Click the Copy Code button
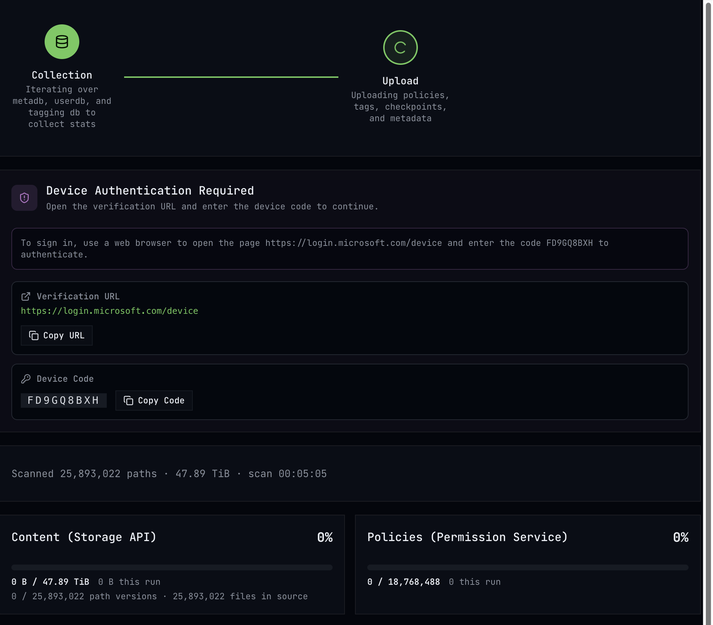713x625 pixels. coord(154,401)
